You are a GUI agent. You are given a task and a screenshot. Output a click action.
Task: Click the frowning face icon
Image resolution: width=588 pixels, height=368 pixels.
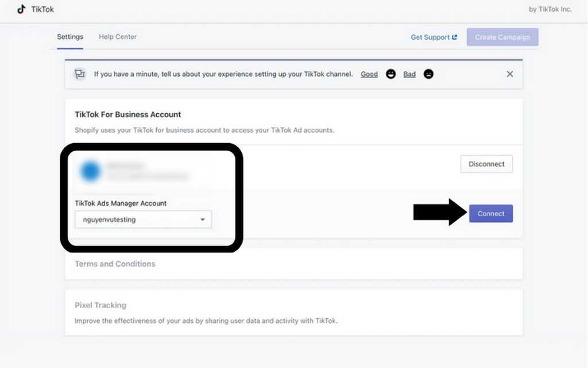(428, 74)
